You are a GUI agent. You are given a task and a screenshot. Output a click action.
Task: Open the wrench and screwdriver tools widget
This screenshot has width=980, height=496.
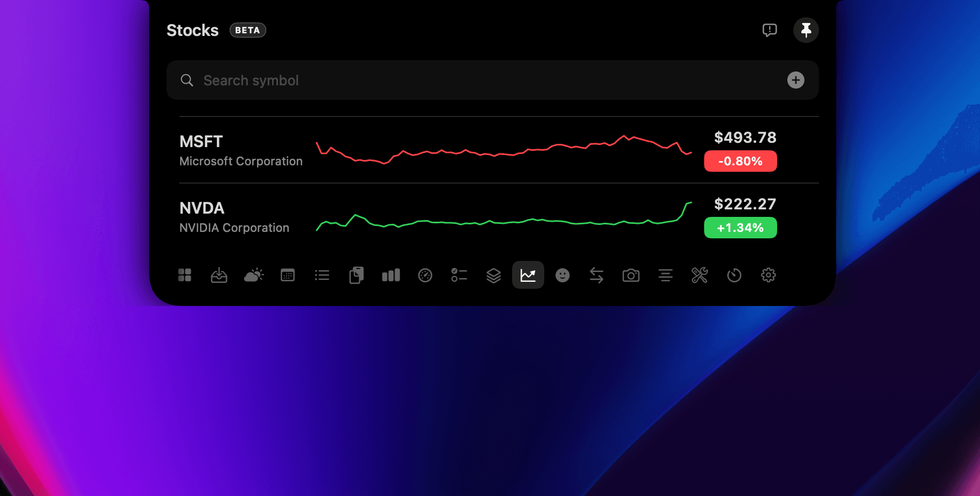point(700,275)
